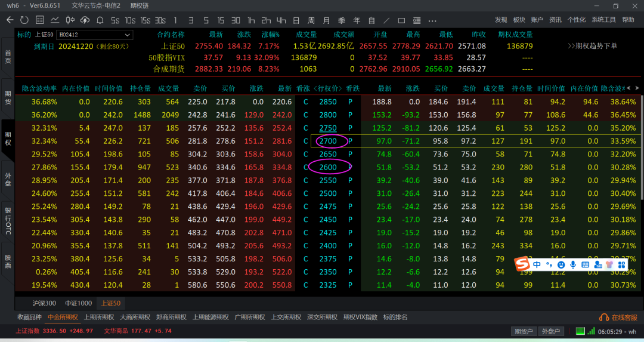Select the yearly (年) period
Image resolution: width=644 pixels, height=342 pixels.
(357, 20)
